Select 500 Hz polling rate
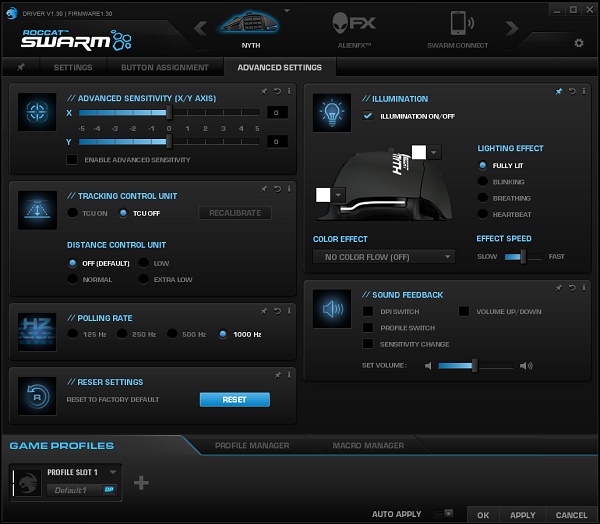 pos(172,334)
